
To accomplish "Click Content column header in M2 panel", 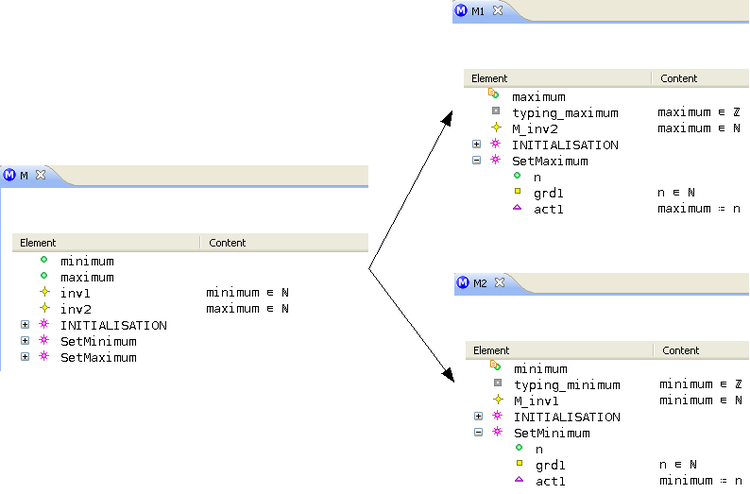I will tap(702, 351).
